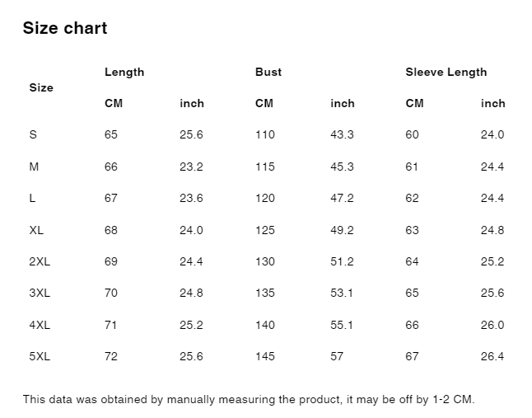Select the '3XL' size row label
Viewport: 532px width, 418px height.
[40, 293]
